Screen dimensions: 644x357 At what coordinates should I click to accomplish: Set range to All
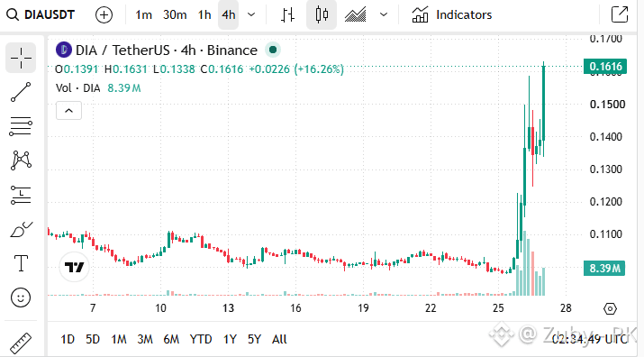pyautogui.click(x=279, y=339)
